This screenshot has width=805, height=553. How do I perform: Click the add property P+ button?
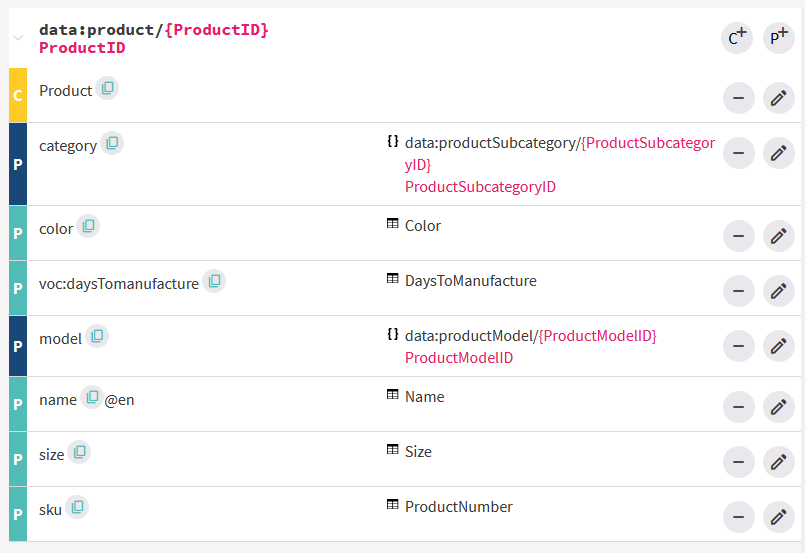[778, 37]
